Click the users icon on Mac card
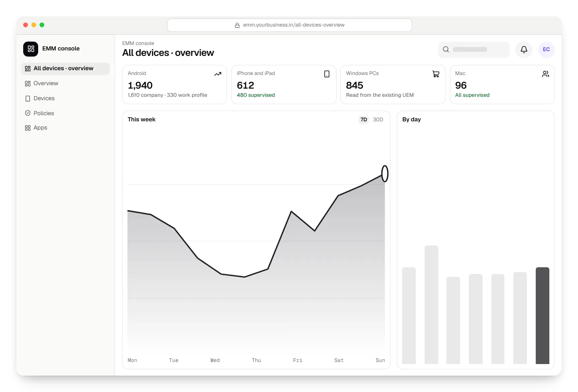 [x=546, y=74]
